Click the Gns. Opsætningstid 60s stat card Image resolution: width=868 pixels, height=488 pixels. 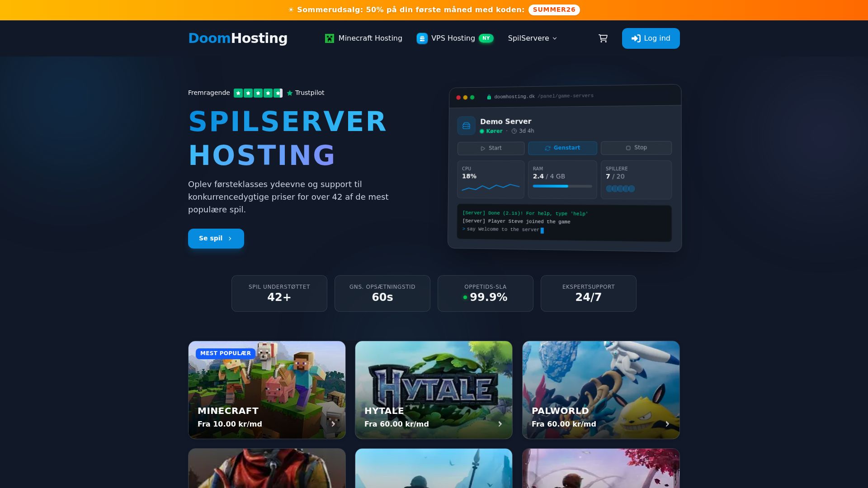(382, 293)
